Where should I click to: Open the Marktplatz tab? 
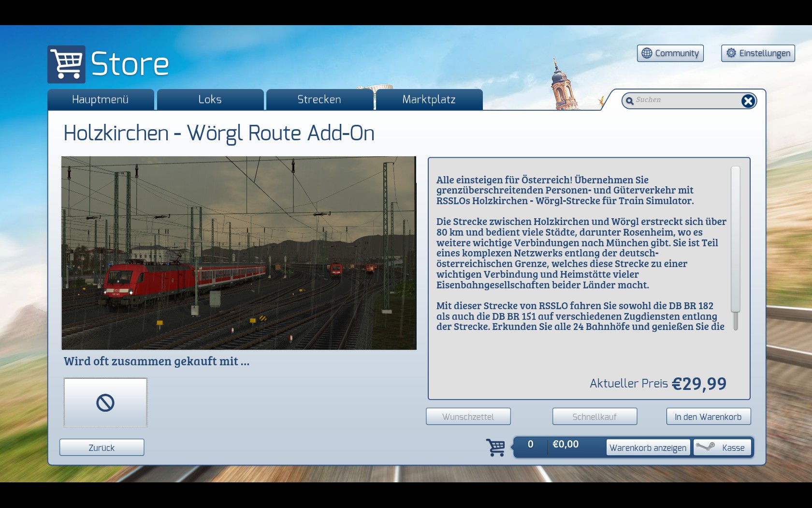click(x=429, y=100)
